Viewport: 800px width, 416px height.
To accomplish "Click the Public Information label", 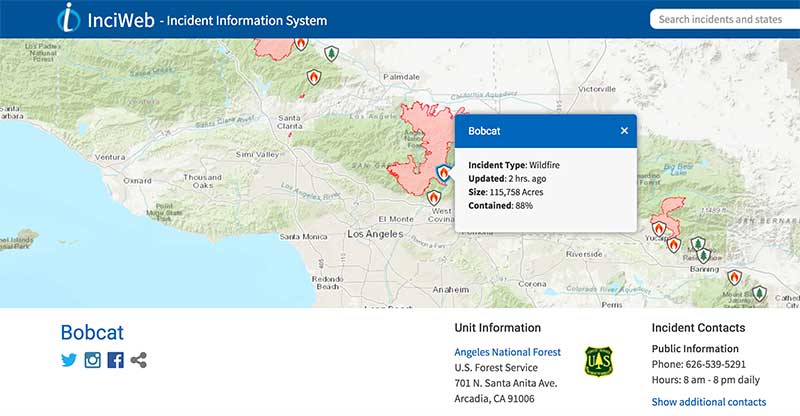I will tap(695, 349).
